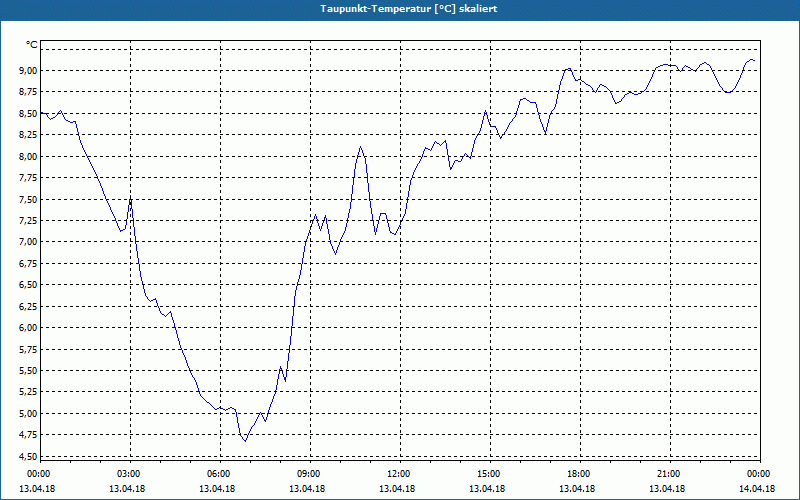
Task: Select the '14.04.18' date label
Action: pyautogui.click(x=757, y=488)
